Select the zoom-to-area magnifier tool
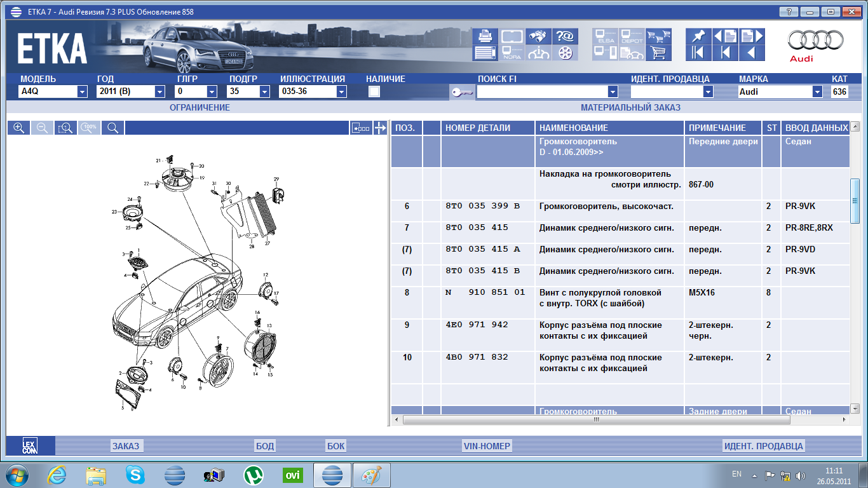 pyautogui.click(x=65, y=128)
